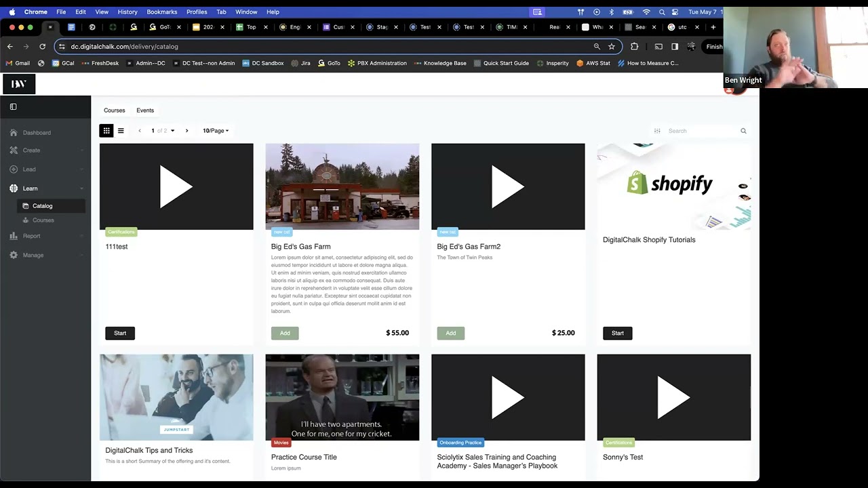Open the FreshDesk bookmark
Screen dimensions: 868x488
point(100,63)
